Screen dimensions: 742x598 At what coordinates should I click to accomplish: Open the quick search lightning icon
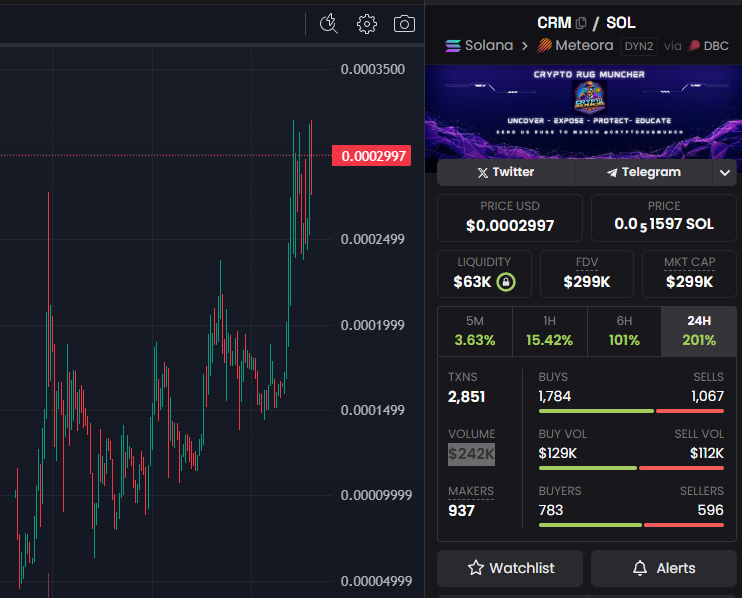[x=328, y=24]
